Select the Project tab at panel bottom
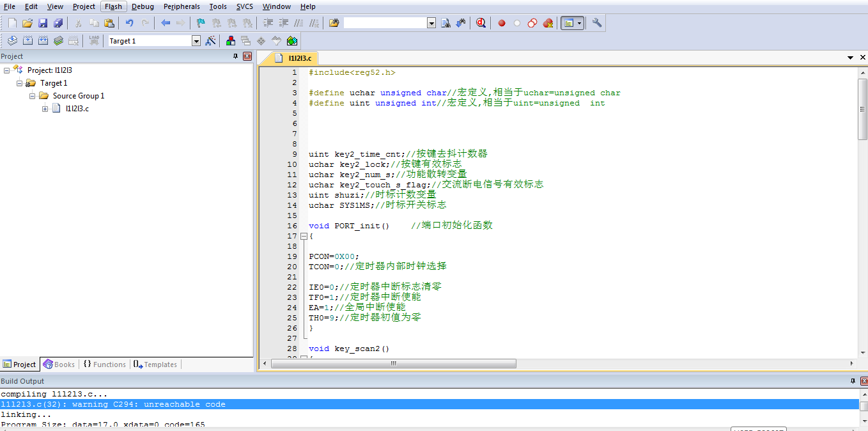Viewport: 868px width, 431px height. pos(20,364)
